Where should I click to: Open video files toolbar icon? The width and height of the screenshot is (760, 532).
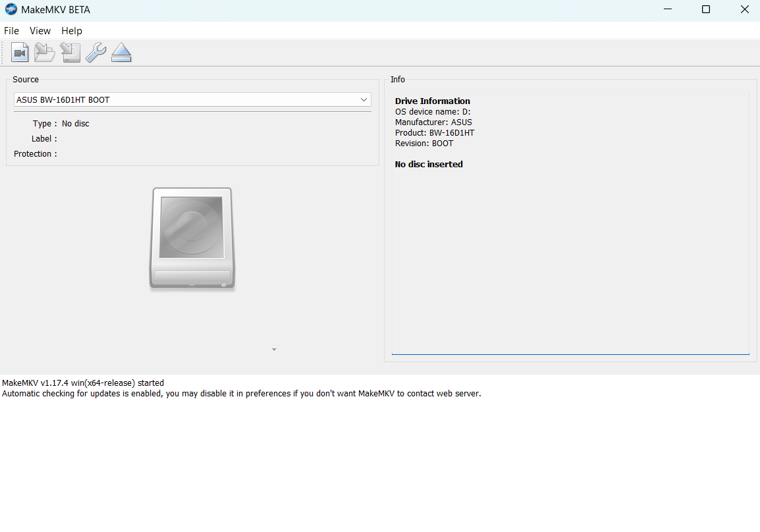point(20,52)
